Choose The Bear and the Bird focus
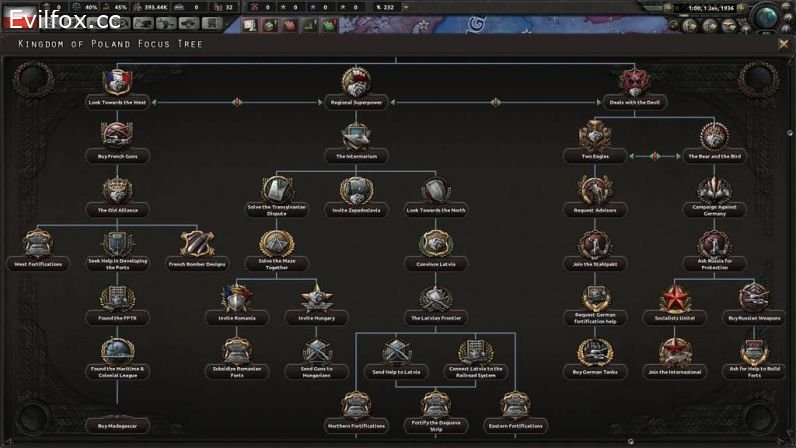This screenshot has height=448, width=796. click(x=714, y=138)
